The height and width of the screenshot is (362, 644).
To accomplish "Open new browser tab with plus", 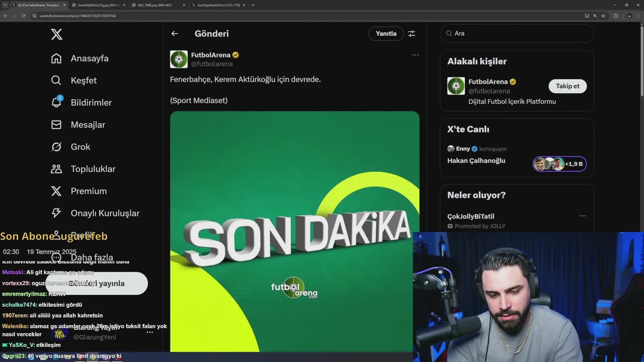I will click(x=253, y=5).
